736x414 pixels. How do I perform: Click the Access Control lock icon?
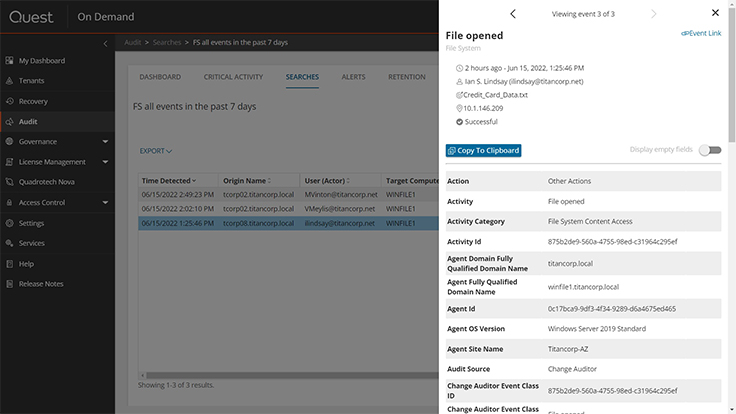pos(9,202)
